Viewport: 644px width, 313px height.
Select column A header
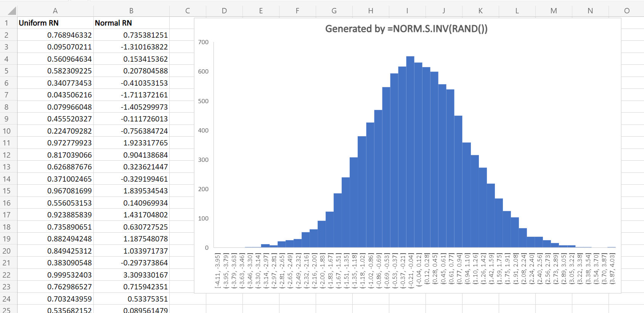[55, 11]
